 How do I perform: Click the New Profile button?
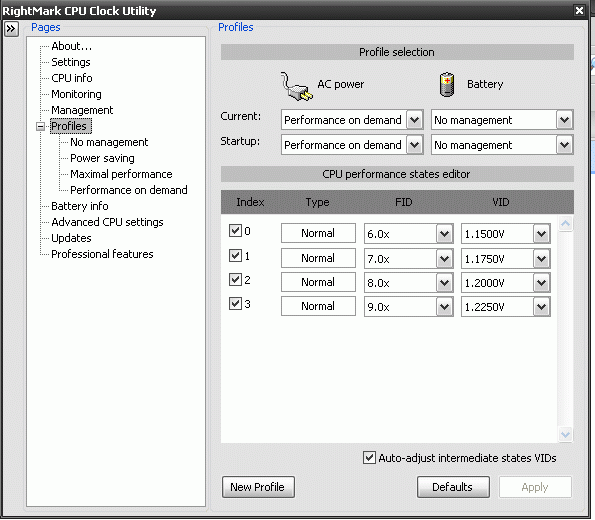click(x=258, y=487)
